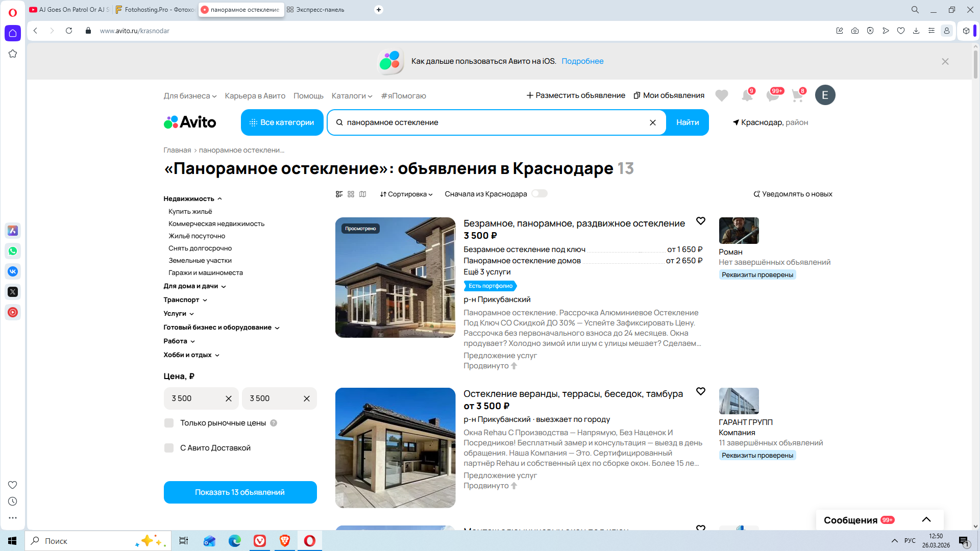Toggle Сначала из Краснодара switch

tap(539, 194)
